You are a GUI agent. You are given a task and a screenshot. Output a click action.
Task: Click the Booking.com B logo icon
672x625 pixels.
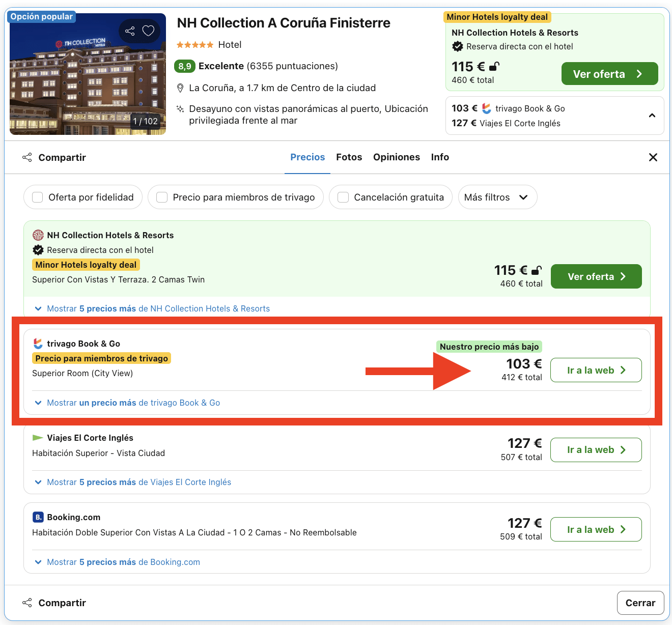click(38, 517)
